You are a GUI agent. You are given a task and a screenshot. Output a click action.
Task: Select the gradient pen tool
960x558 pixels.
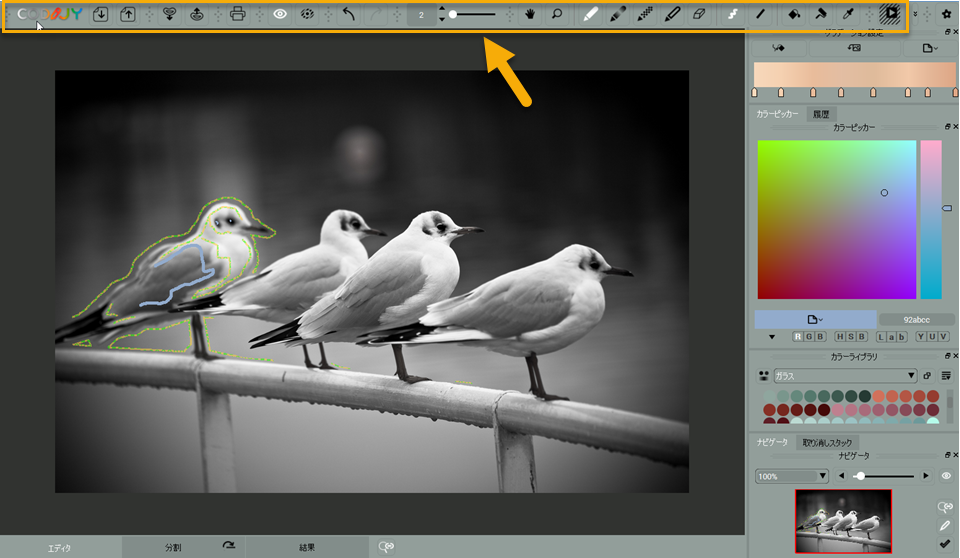[x=617, y=14]
